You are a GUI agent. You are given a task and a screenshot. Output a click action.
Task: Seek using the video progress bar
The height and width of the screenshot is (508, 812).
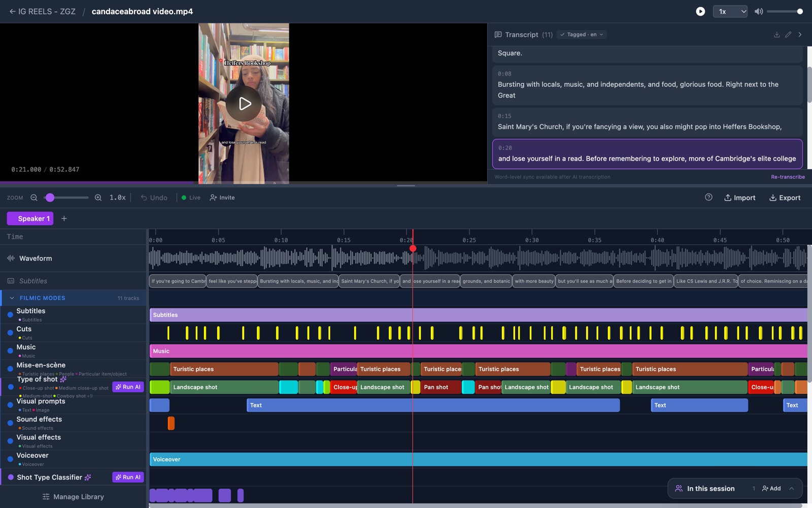tap(244, 182)
